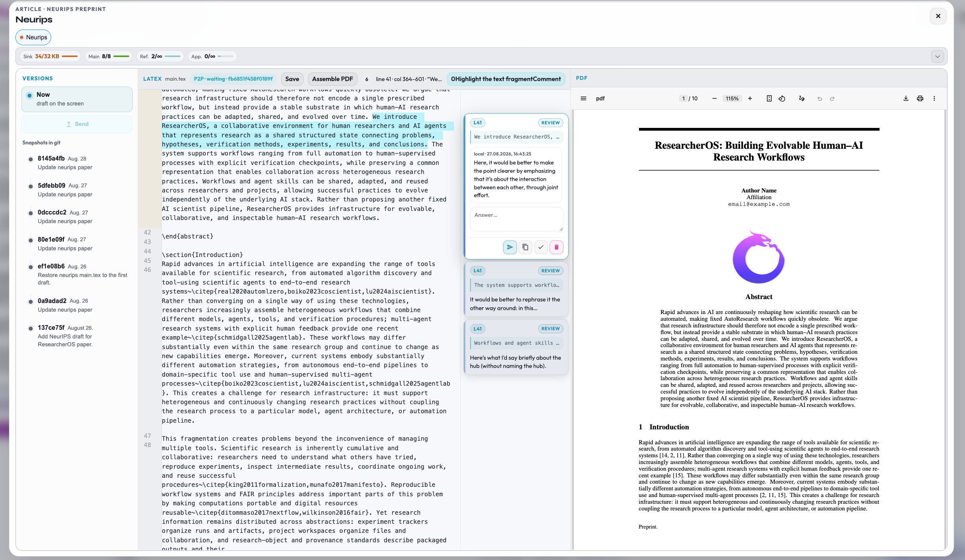Select snapshot ef1e08b6 restore commit

(77, 274)
